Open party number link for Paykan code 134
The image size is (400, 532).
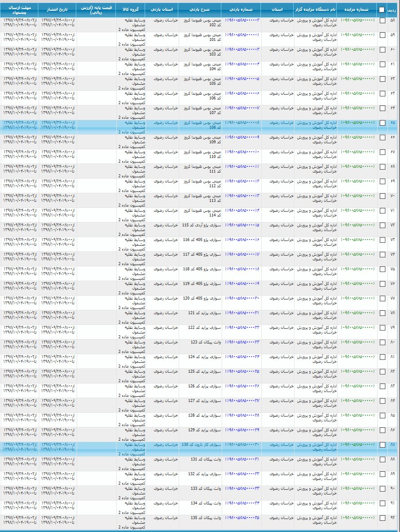pyautogui.click(x=242, y=503)
